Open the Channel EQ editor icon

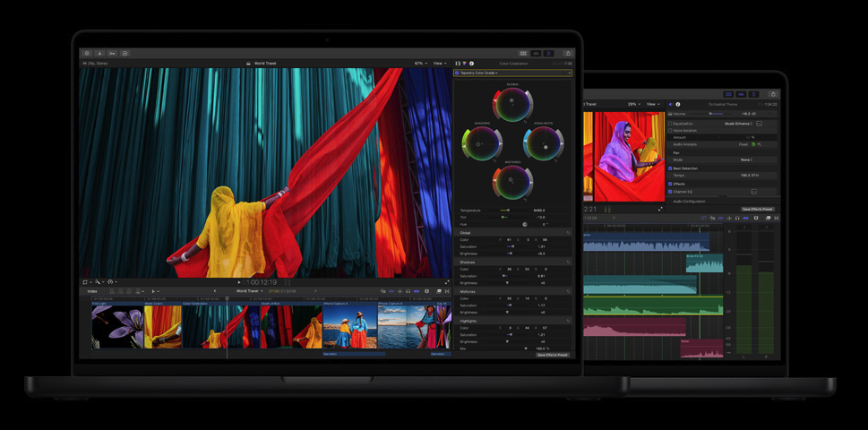pyautogui.click(x=753, y=192)
